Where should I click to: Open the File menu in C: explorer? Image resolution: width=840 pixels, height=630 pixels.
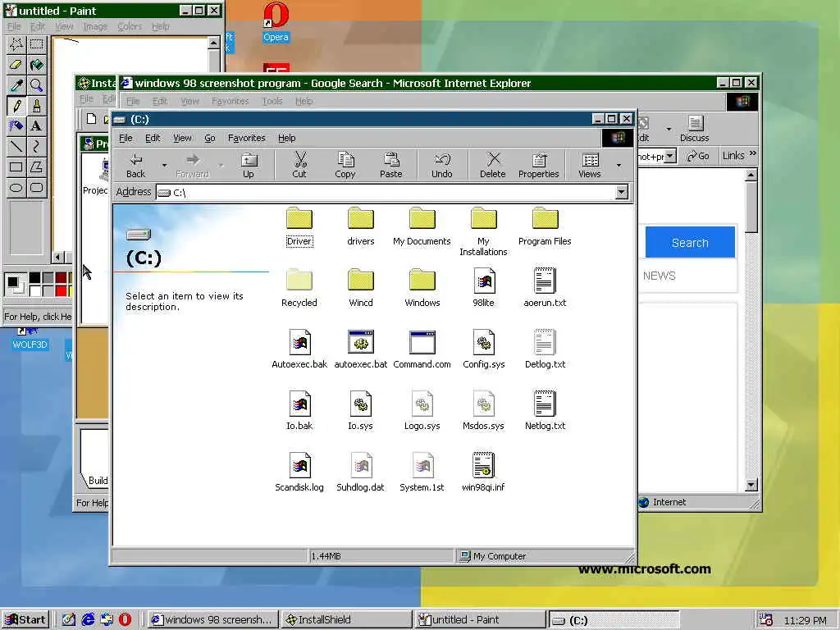pyautogui.click(x=126, y=138)
